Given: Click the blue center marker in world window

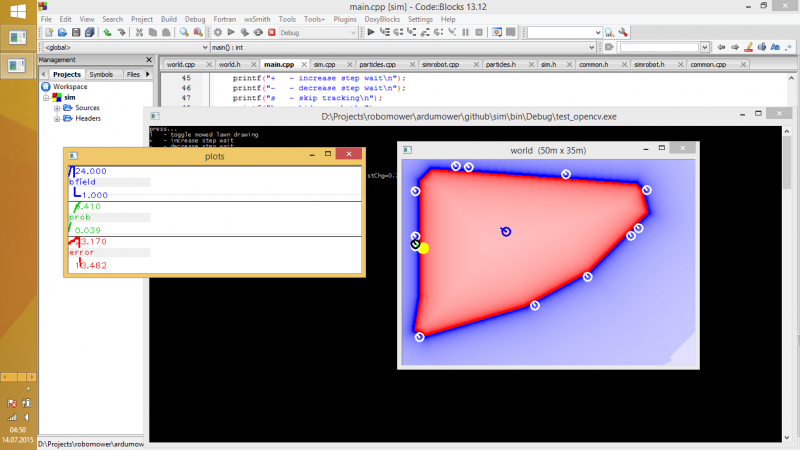Looking at the screenshot, I should point(506,232).
